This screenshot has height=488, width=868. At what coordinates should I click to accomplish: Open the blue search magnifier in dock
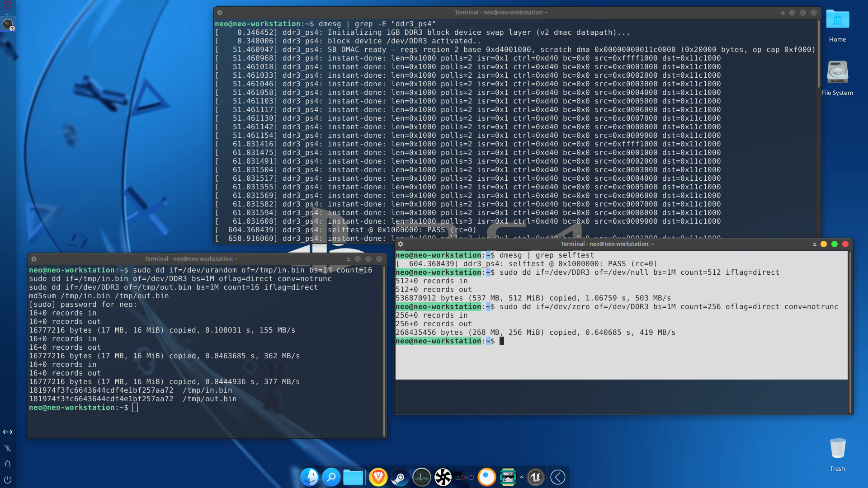[331, 477]
